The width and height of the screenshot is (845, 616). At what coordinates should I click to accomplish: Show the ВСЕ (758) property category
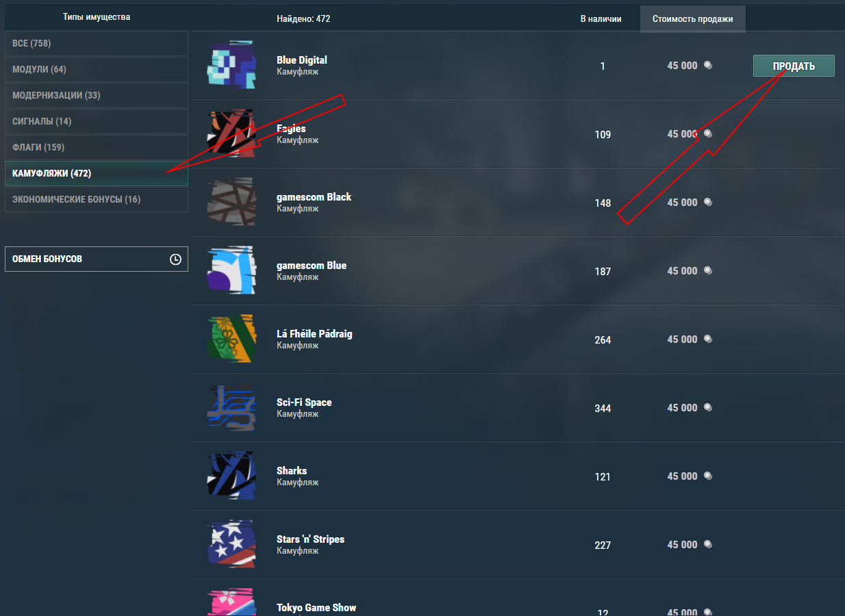97,44
